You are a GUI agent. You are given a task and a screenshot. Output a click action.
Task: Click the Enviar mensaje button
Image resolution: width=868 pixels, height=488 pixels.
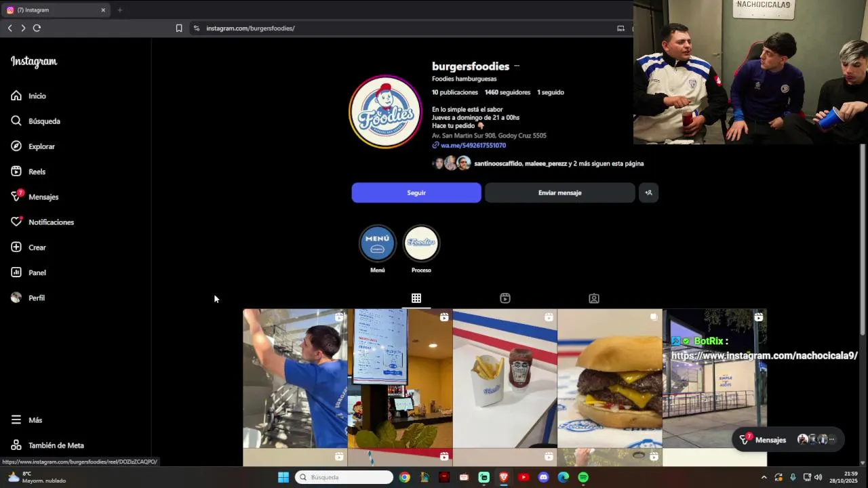(x=559, y=192)
